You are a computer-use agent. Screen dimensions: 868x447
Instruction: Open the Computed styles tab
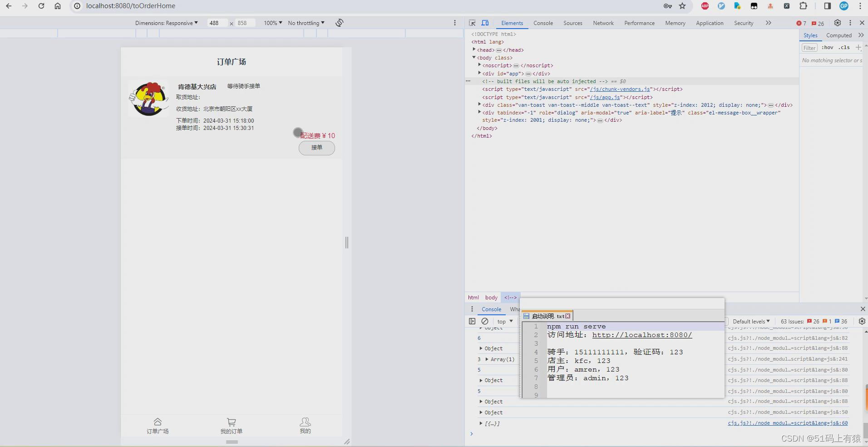tap(838, 35)
